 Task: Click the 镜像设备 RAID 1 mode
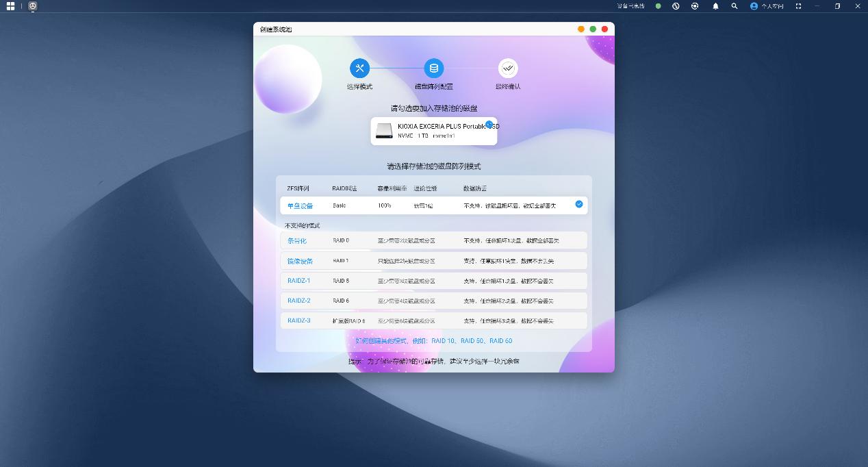[x=434, y=261]
